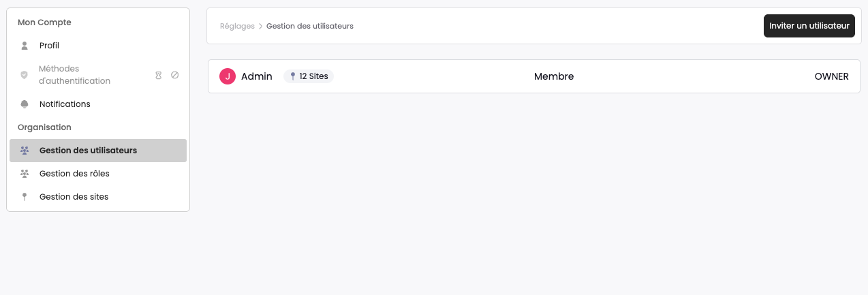Follow the Réglages breadcrumb link
This screenshot has height=295, width=868.
tap(237, 26)
